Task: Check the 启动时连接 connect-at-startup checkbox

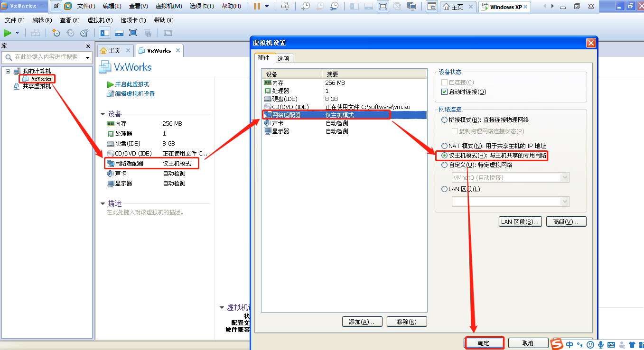Action: (x=445, y=92)
